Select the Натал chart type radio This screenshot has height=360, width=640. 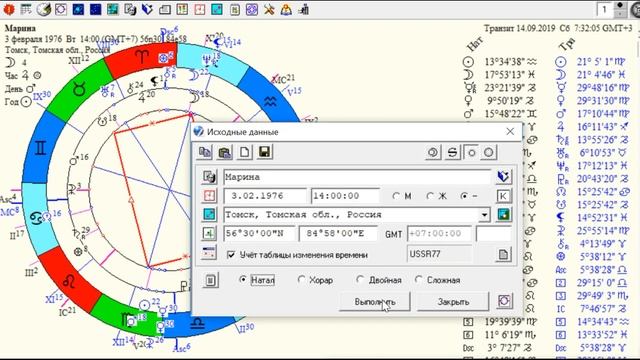(x=243, y=280)
